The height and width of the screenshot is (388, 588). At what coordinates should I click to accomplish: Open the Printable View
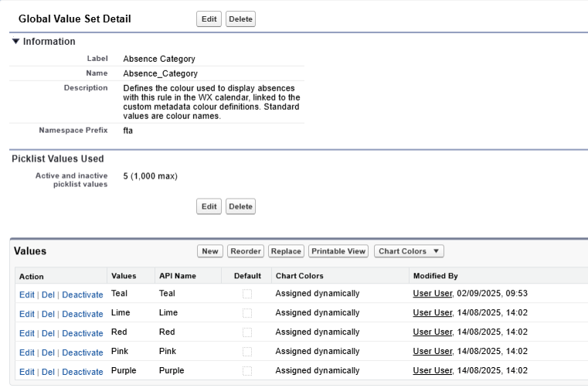click(x=338, y=251)
